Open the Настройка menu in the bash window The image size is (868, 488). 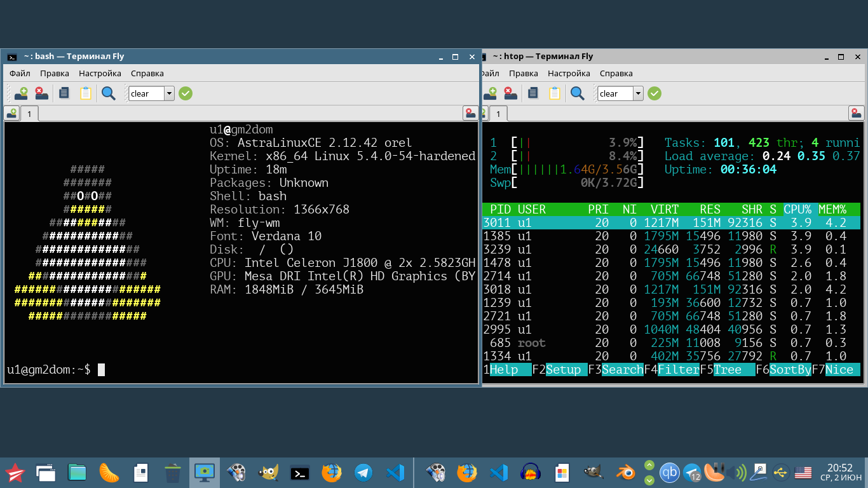(x=100, y=73)
